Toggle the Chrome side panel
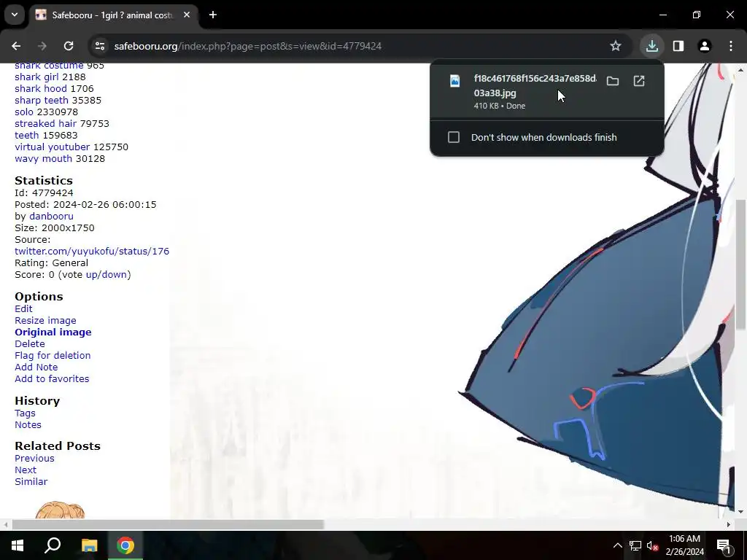 pos(678,46)
